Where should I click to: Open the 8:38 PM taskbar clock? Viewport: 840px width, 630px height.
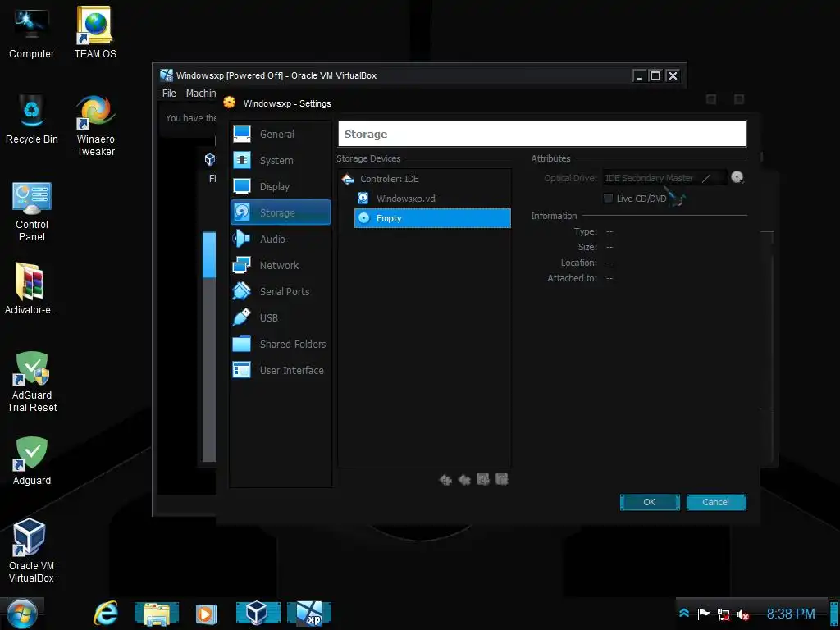click(x=791, y=614)
